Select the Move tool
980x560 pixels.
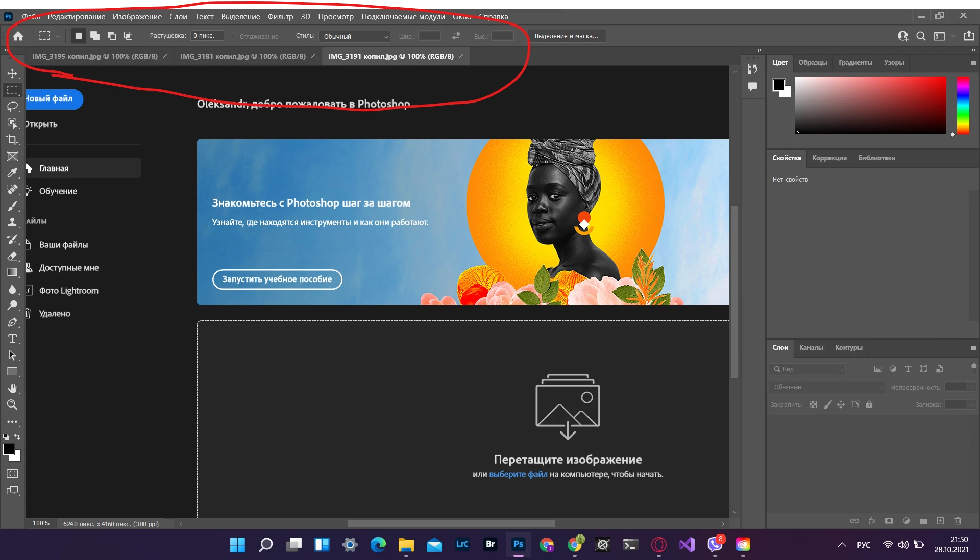point(12,73)
